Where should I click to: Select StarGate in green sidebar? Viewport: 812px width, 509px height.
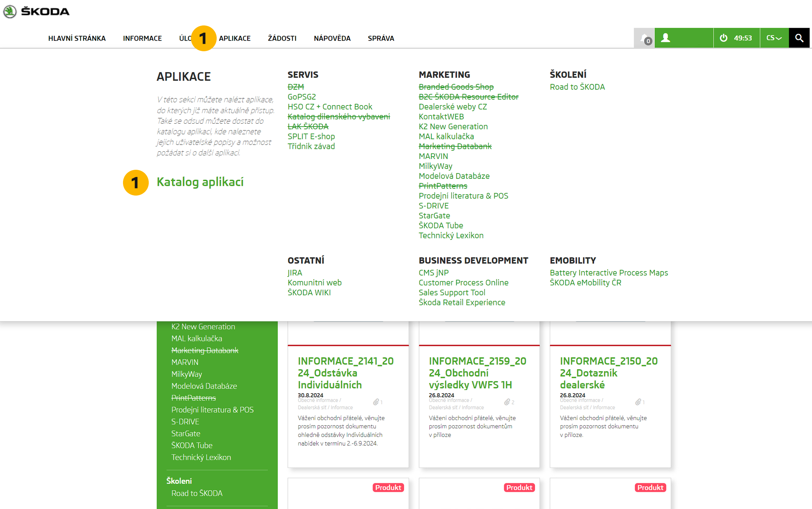tap(186, 434)
